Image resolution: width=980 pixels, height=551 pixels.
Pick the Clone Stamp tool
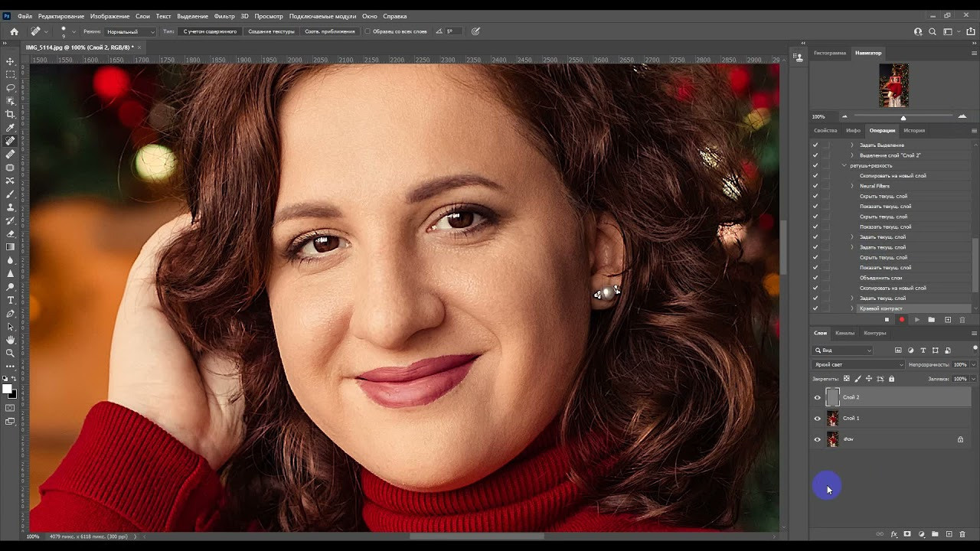[10, 207]
